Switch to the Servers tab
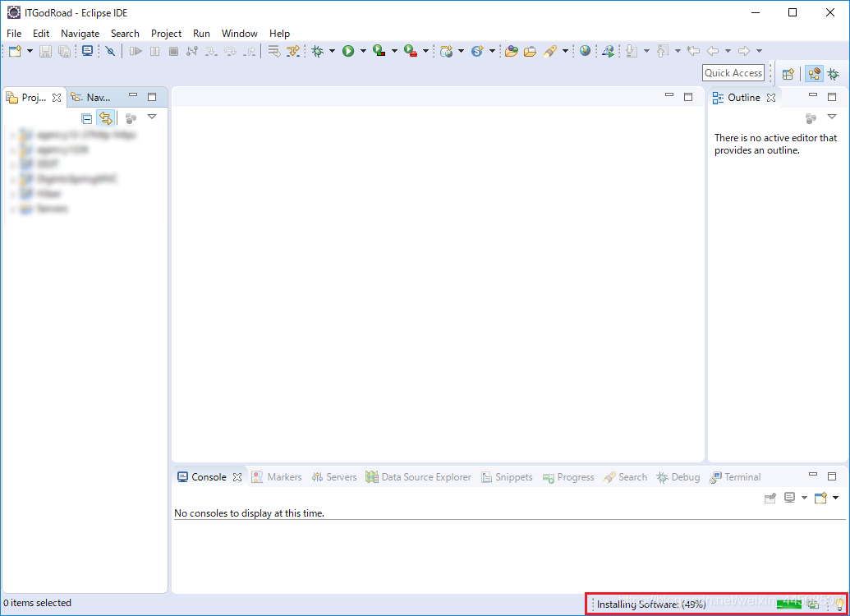850x616 pixels. click(x=334, y=477)
